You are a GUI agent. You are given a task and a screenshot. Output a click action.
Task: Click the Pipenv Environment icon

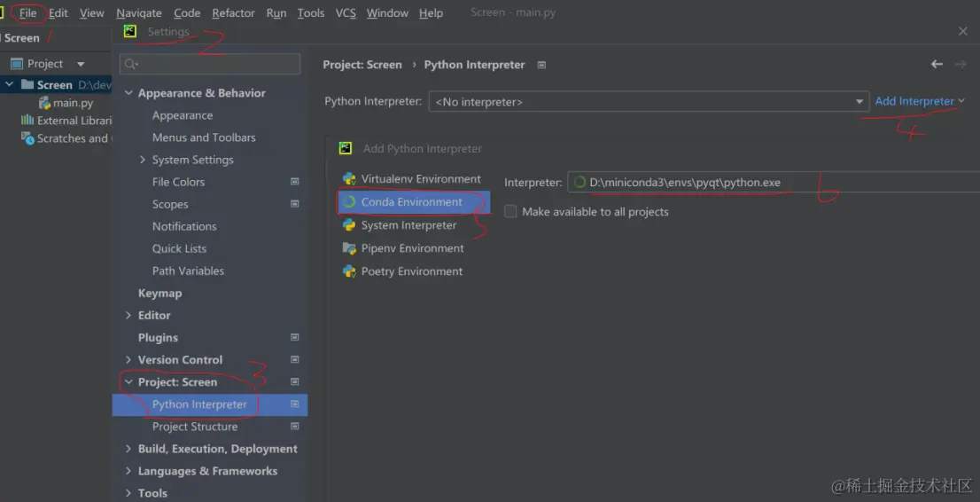pyautogui.click(x=349, y=248)
